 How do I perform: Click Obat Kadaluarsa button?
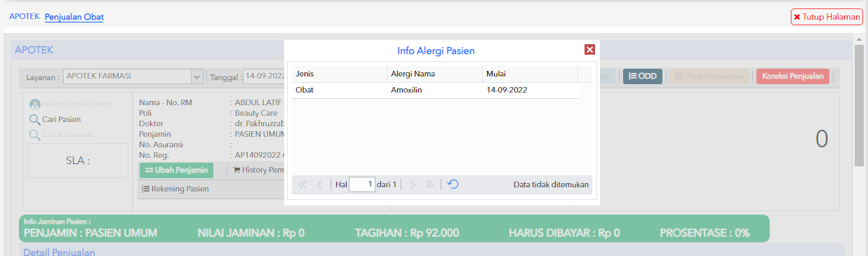click(x=709, y=76)
